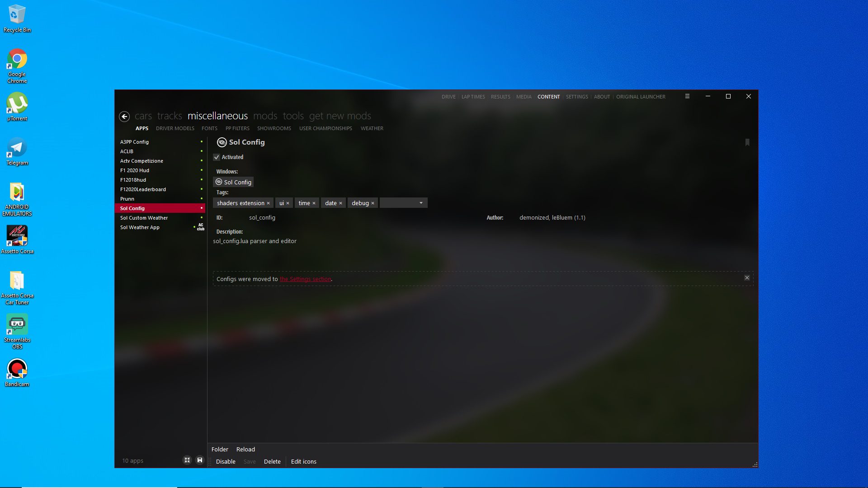This screenshot has height=488, width=868.
Task: Click the save-all disk icon in bottom sidebar
Action: click(200, 460)
